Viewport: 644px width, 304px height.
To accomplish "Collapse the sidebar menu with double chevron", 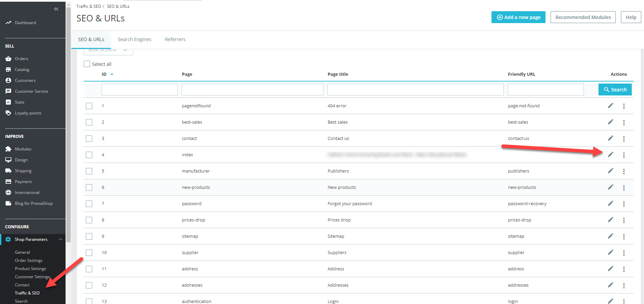I will point(56,9).
